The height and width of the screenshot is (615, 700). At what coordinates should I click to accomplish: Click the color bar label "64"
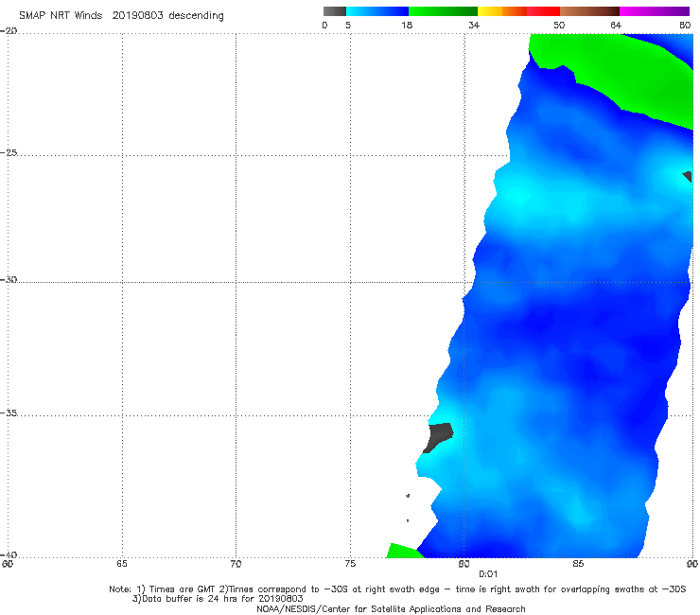coord(616,25)
